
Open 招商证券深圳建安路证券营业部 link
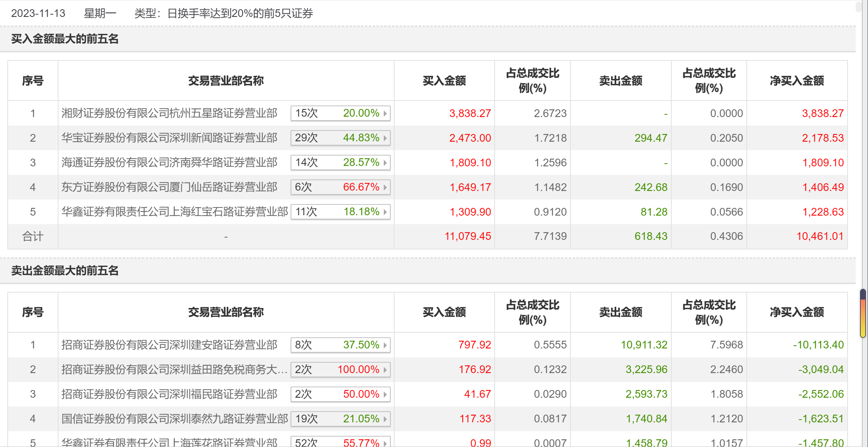pos(169,345)
